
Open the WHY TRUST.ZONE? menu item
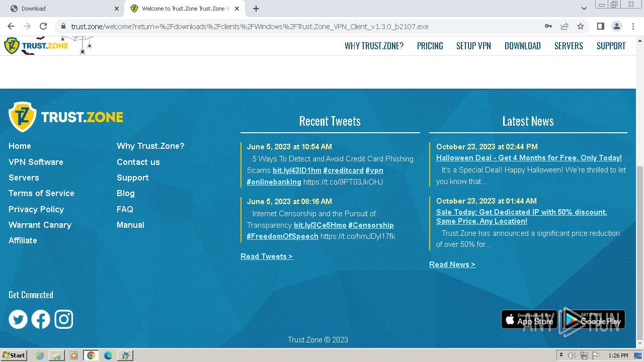374,46
